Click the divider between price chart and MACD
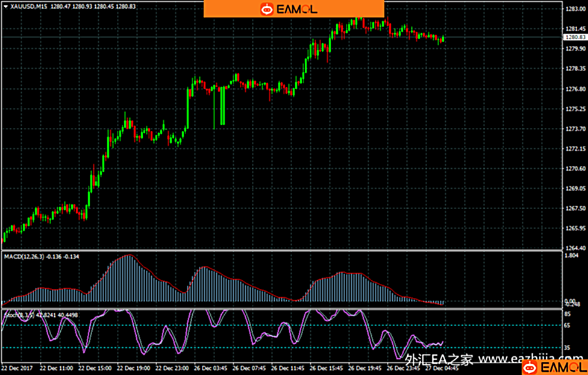588x375 pixels. coord(283,250)
